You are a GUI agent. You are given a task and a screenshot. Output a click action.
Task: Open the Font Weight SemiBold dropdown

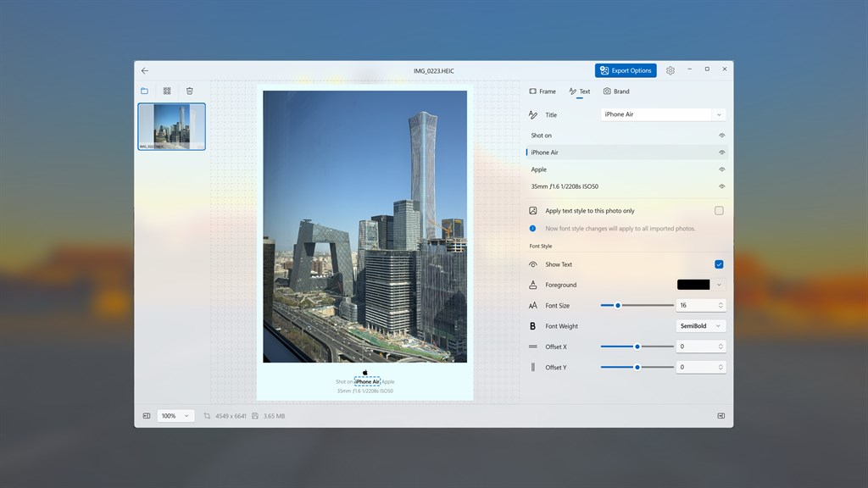(701, 326)
